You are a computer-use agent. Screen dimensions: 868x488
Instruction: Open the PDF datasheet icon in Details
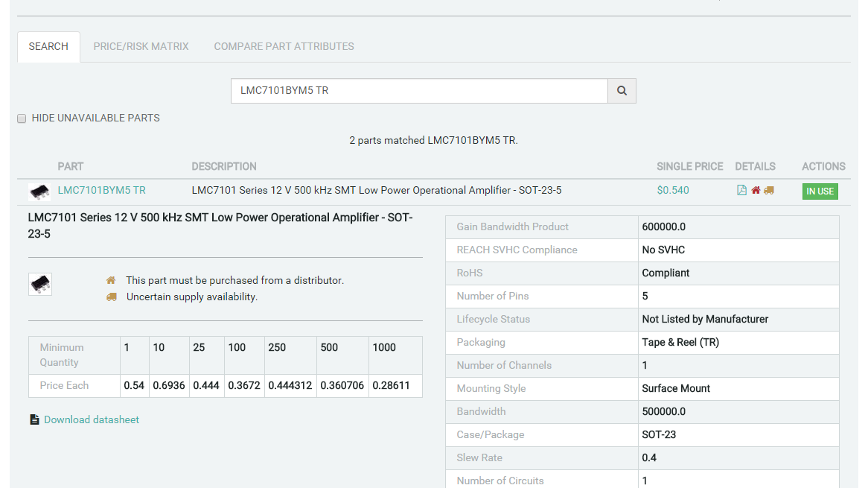(741, 191)
